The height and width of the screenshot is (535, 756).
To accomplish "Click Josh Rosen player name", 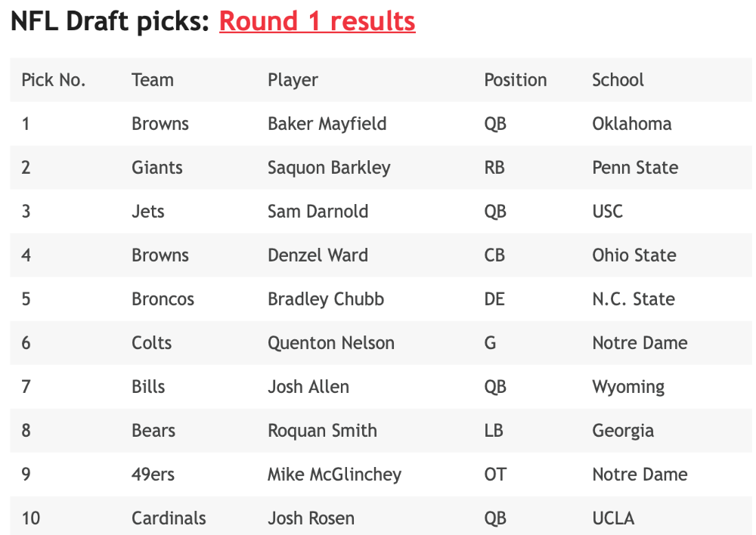I will click(x=311, y=518).
